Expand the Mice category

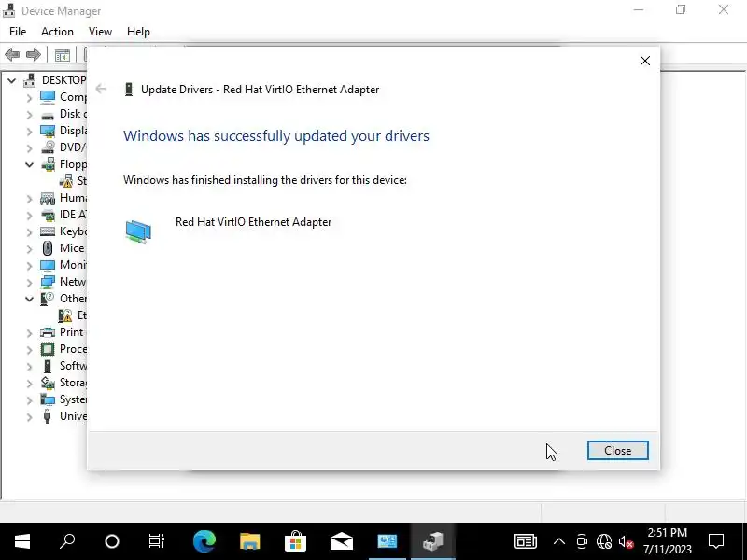[x=30, y=249]
